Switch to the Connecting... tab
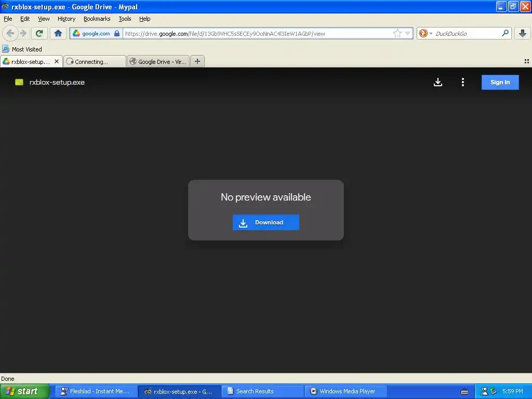Screen dimensions: 532x399 95,61
